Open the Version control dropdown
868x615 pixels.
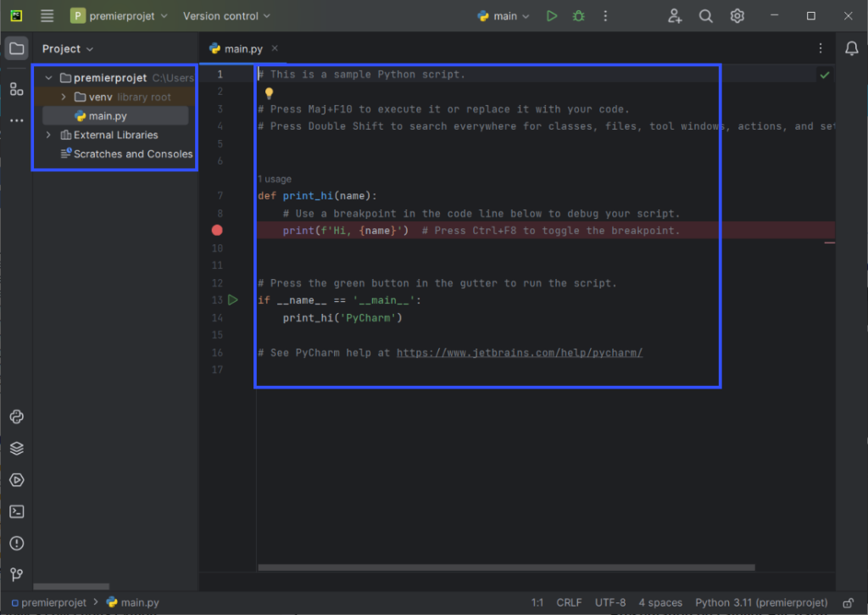[x=226, y=16]
